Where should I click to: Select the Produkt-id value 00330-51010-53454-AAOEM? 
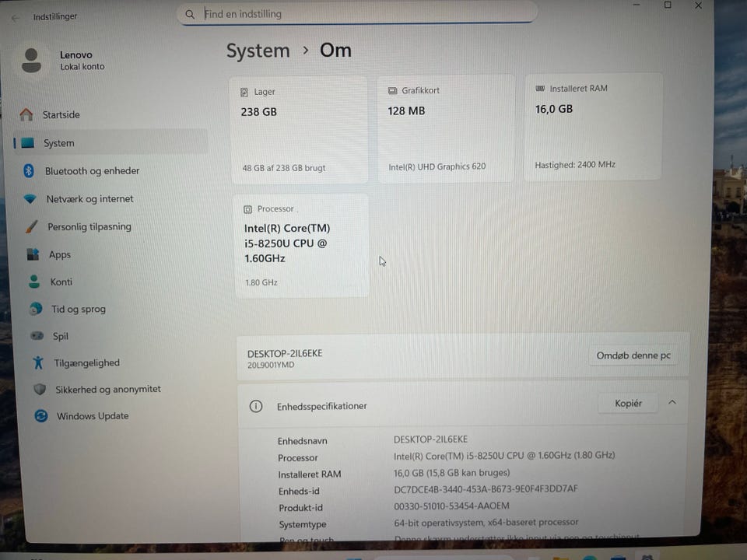(x=451, y=506)
